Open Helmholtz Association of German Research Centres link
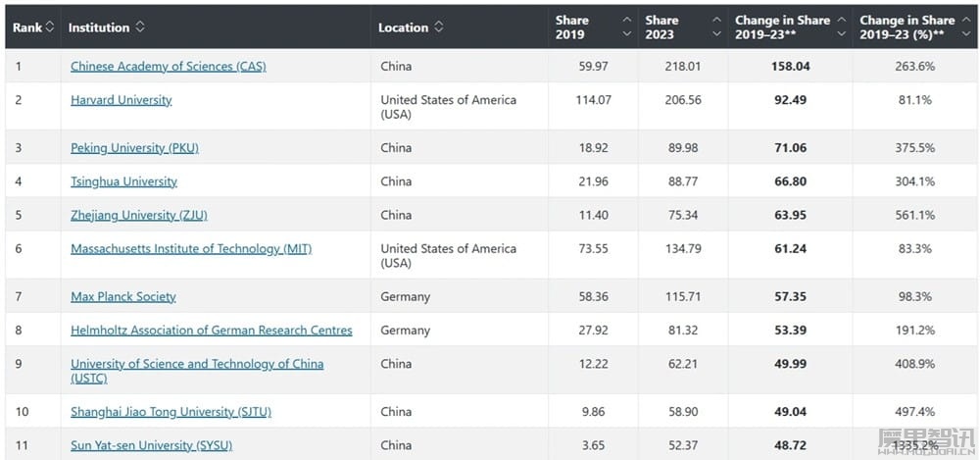Viewport: 980px width, 460px height. (x=212, y=331)
